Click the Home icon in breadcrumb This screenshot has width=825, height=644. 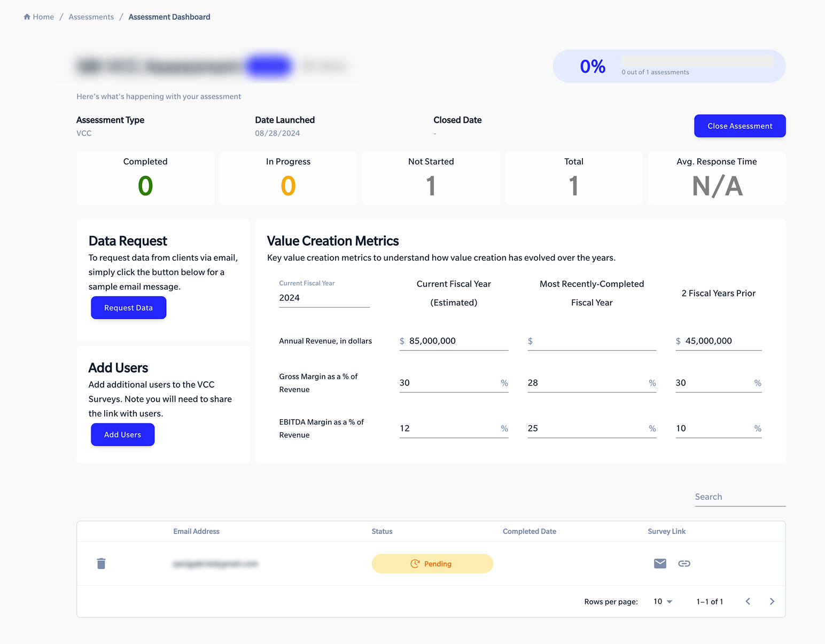(27, 17)
